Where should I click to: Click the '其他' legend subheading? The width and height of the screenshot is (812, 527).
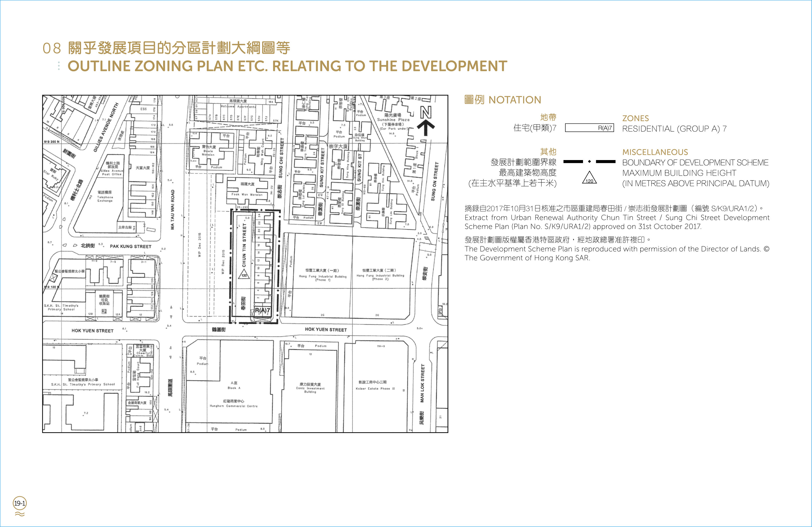tap(548, 152)
